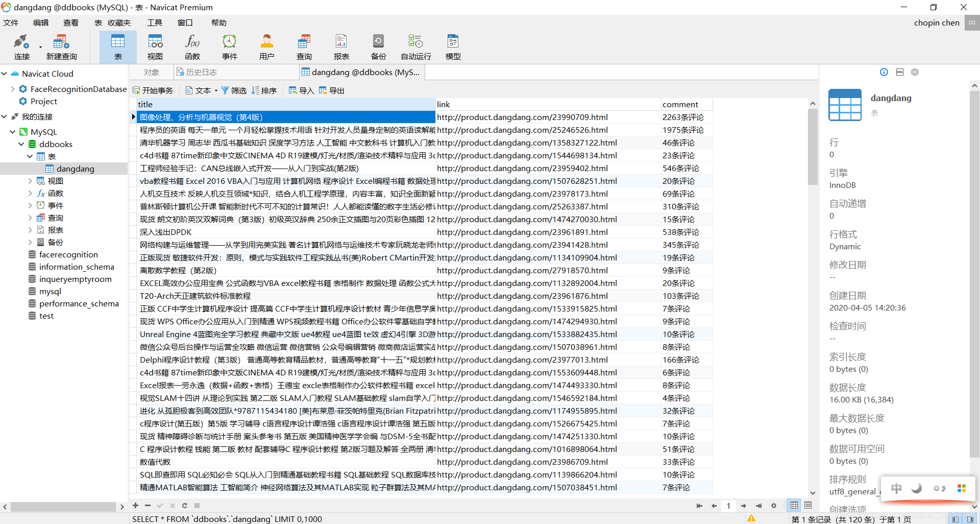This screenshot has width=980, height=524.
Task: Open the 连接 (Connection) toolbar icon
Action: (x=21, y=47)
